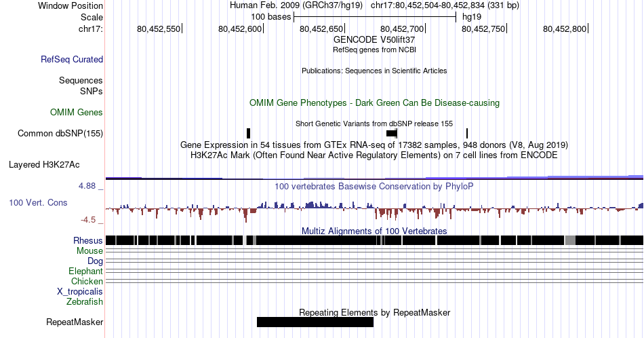Click the GTEx Gene Expression title line
The height and width of the screenshot is (338, 644).
pyautogui.click(x=374, y=145)
